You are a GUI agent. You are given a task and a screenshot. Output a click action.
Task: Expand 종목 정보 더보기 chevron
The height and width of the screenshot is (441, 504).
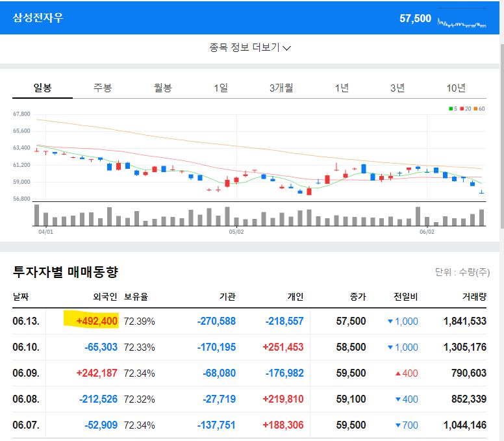(286, 48)
